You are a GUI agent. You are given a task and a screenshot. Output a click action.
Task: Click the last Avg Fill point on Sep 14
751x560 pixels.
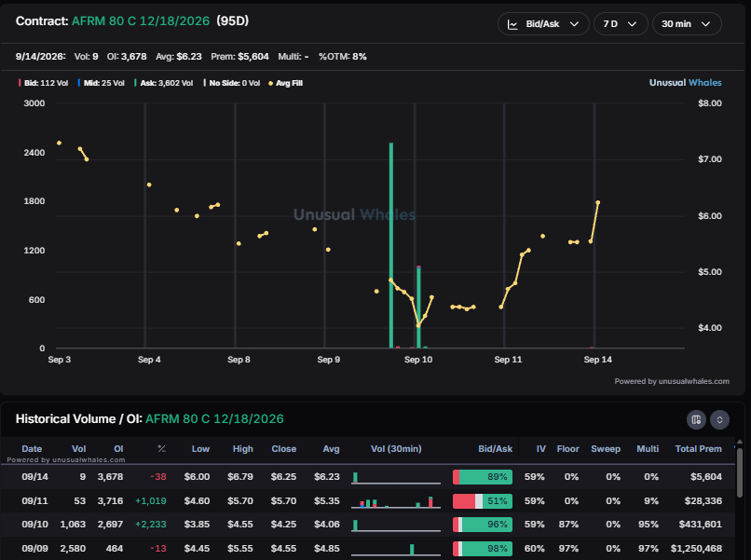598,202
